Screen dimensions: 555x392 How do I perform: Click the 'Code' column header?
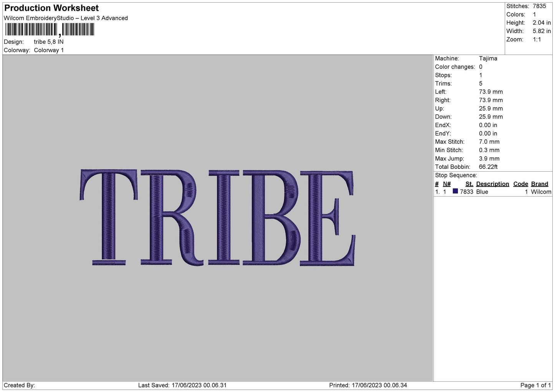520,184
